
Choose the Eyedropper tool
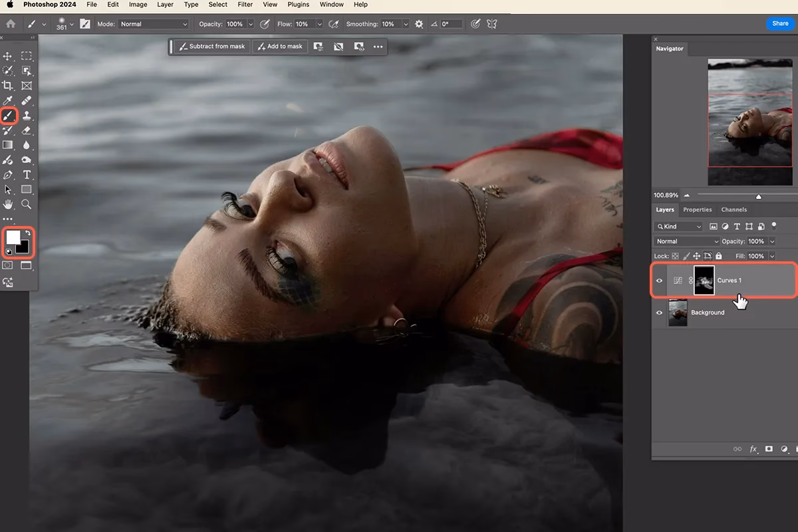click(x=8, y=101)
